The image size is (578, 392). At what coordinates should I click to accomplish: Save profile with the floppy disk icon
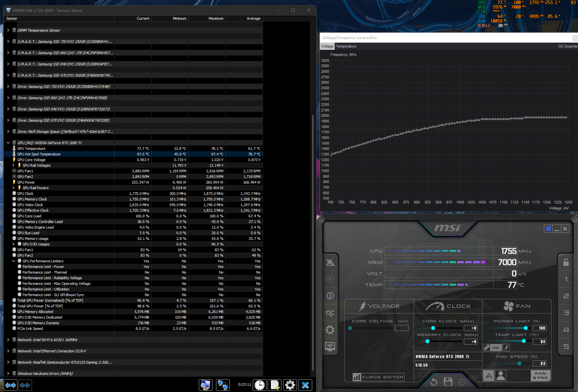pyautogui.click(x=448, y=382)
